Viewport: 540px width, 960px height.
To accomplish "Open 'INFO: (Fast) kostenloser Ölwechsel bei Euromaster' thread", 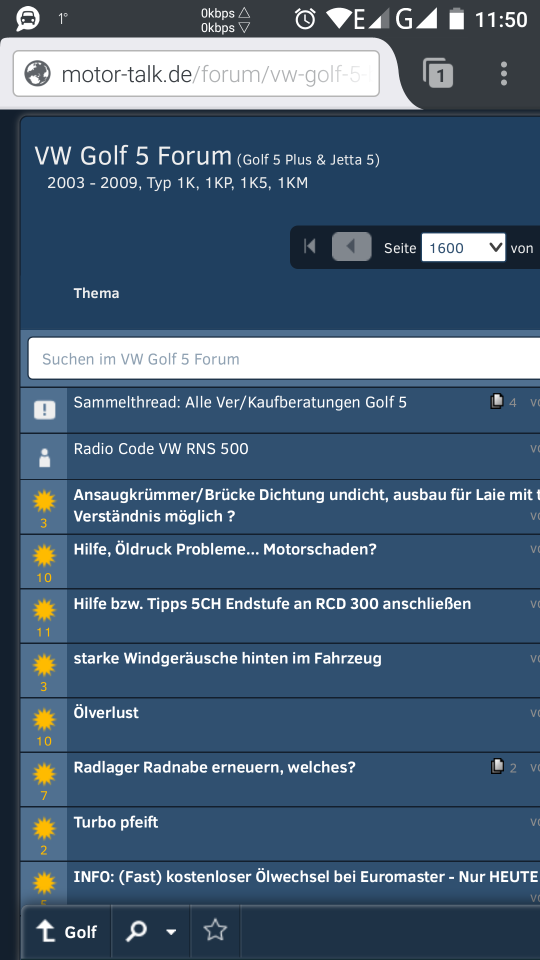I will [x=306, y=877].
